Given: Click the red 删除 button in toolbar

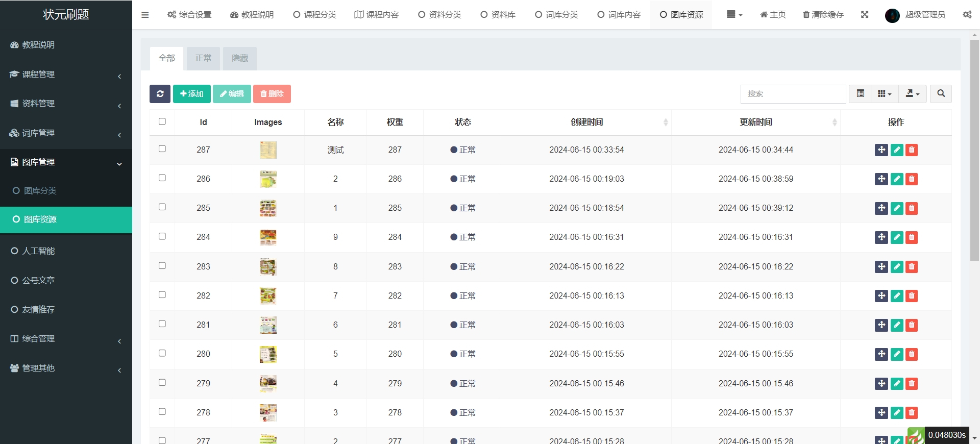Looking at the screenshot, I should pos(272,94).
